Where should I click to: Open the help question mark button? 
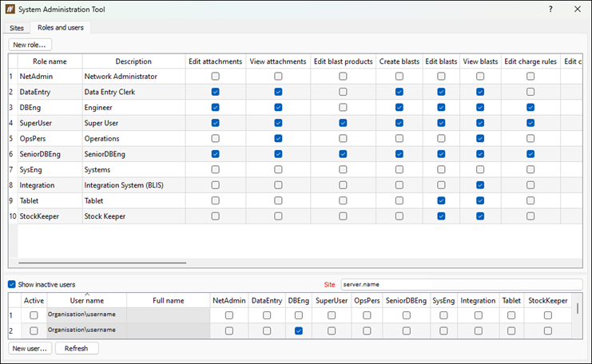(550, 9)
